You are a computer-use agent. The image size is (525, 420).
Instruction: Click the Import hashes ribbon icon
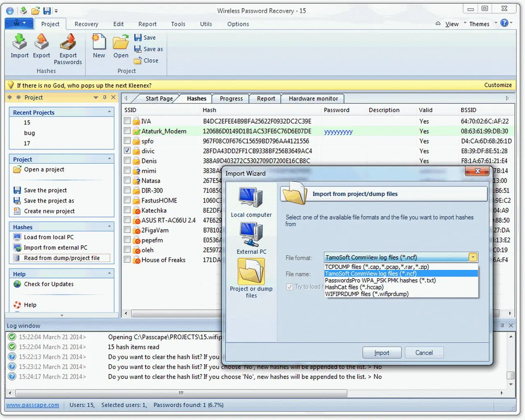(19, 46)
